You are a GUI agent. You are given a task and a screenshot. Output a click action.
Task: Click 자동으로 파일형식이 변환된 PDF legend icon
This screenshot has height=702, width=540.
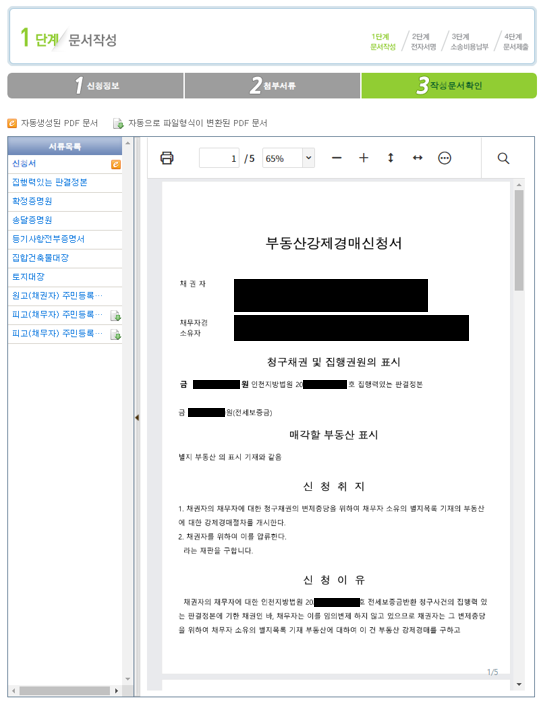tap(118, 124)
